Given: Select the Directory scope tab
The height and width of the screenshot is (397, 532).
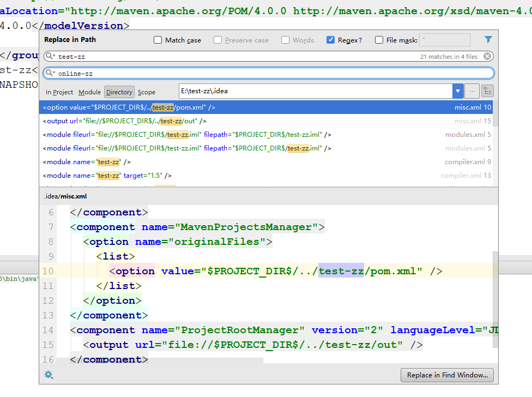Looking at the screenshot, I should coord(119,92).
